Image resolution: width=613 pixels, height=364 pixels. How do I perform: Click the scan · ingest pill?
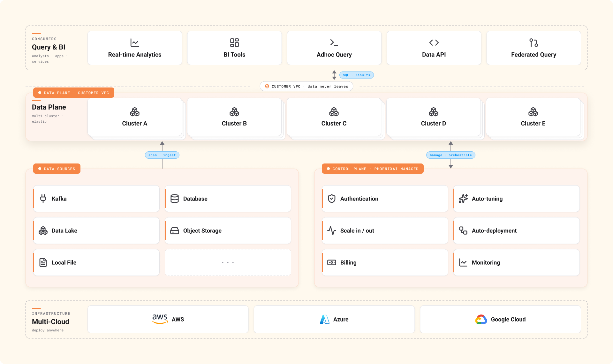tap(162, 155)
